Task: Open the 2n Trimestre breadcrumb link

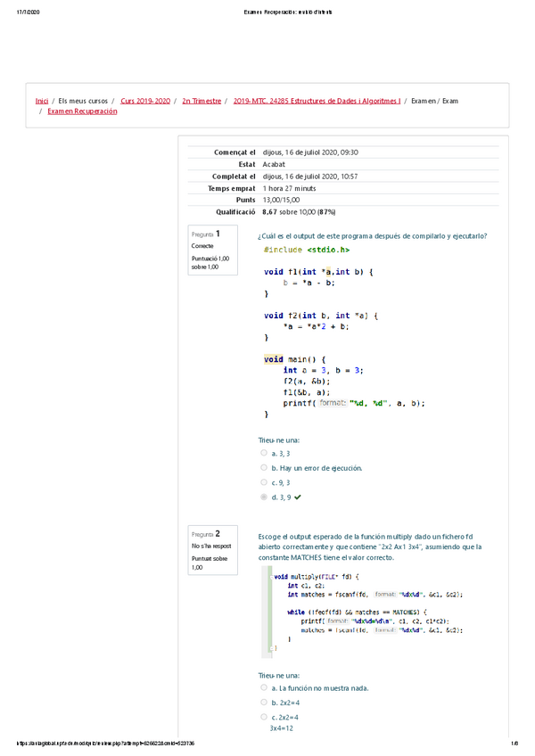Action: 201,102
